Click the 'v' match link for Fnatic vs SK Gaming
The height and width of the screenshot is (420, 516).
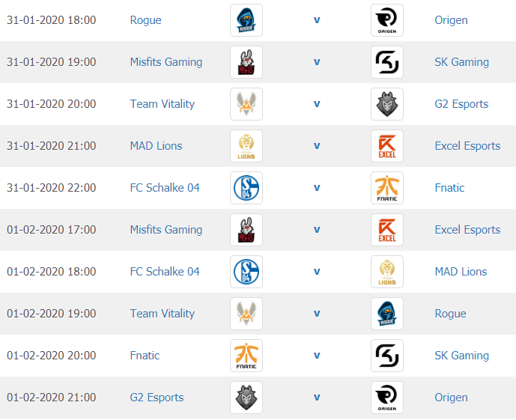[x=317, y=356]
